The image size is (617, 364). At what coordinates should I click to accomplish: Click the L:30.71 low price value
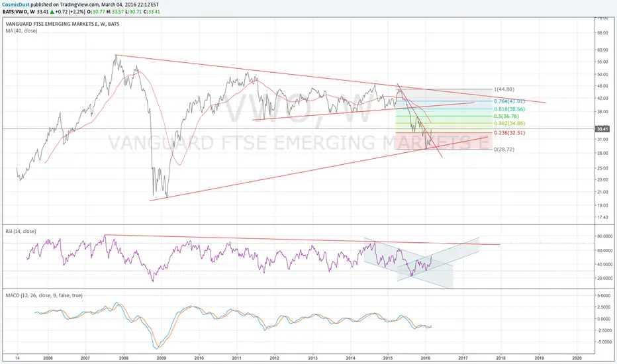coord(134,12)
